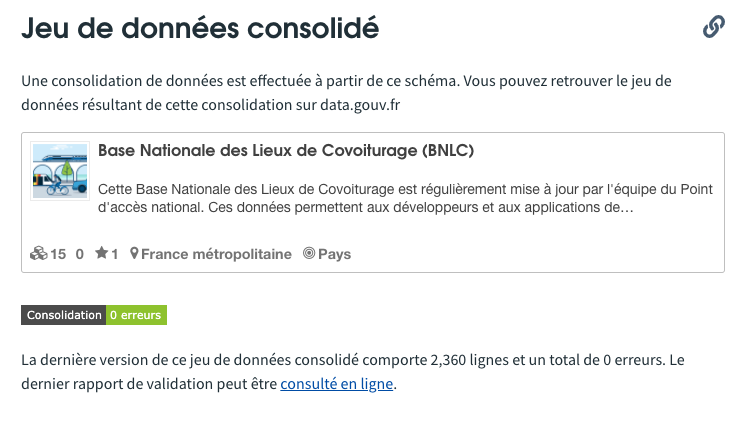Click the permalink chain icon beside the heading
The width and height of the screenshot is (746, 423).
pyautogui.click(x=714, y=27)
